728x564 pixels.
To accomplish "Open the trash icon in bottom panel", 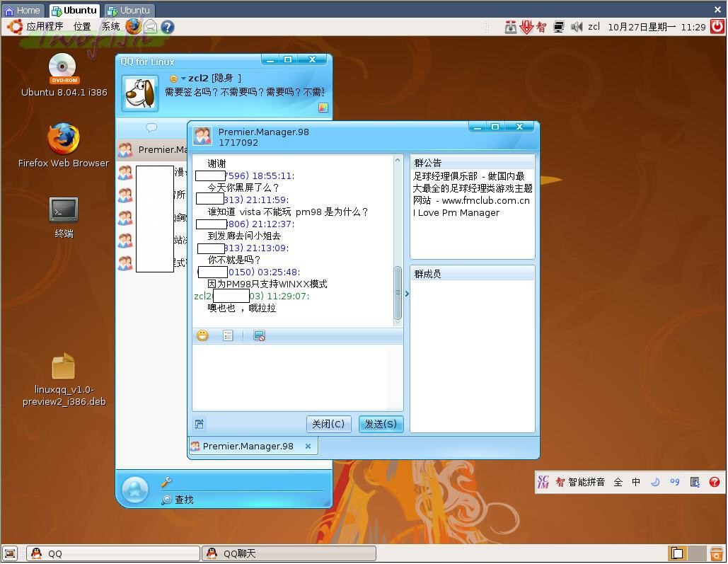I will coord(717,554).
